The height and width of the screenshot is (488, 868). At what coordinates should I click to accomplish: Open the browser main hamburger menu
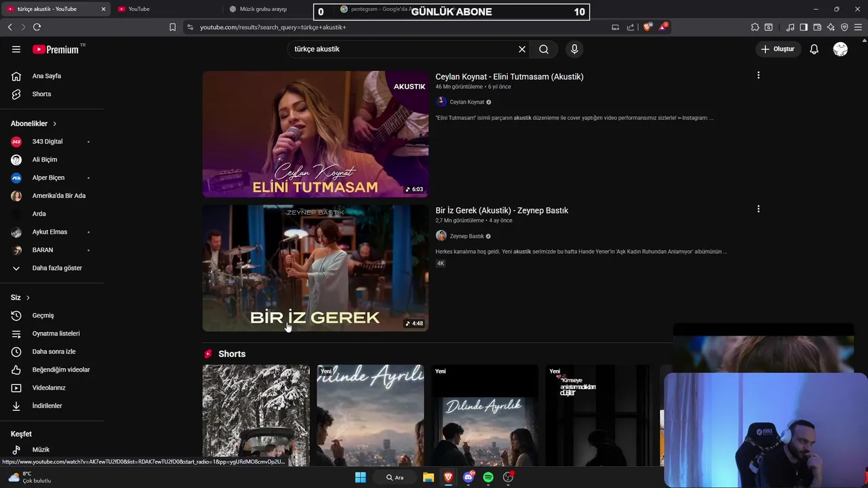[859, 27]
